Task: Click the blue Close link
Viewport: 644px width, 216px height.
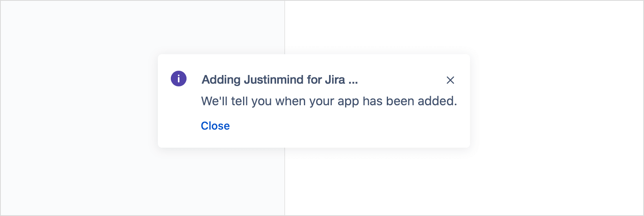Action: [215, 126]
